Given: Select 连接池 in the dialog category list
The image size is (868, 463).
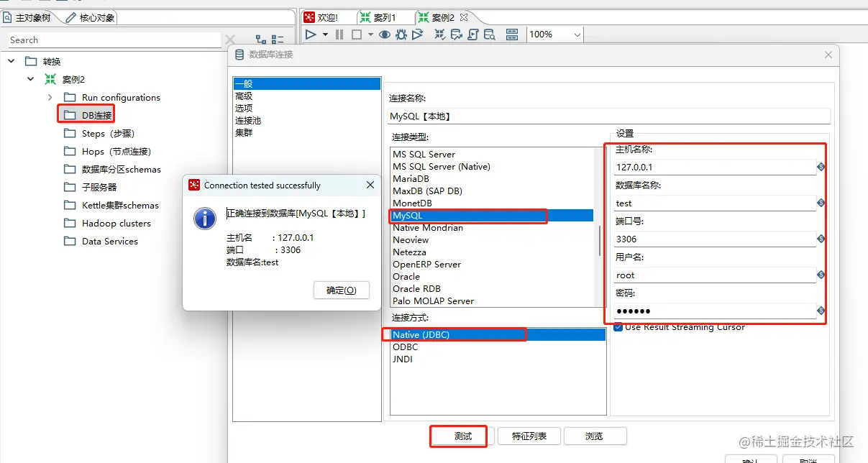Looking at the screenshot, I should [x=307, y=120].
